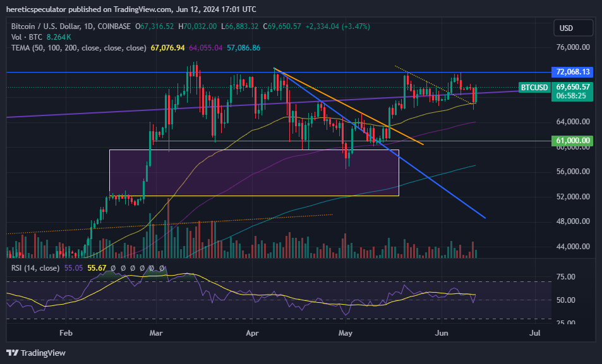Click the Feb label on time axis

tap(66, 333)
